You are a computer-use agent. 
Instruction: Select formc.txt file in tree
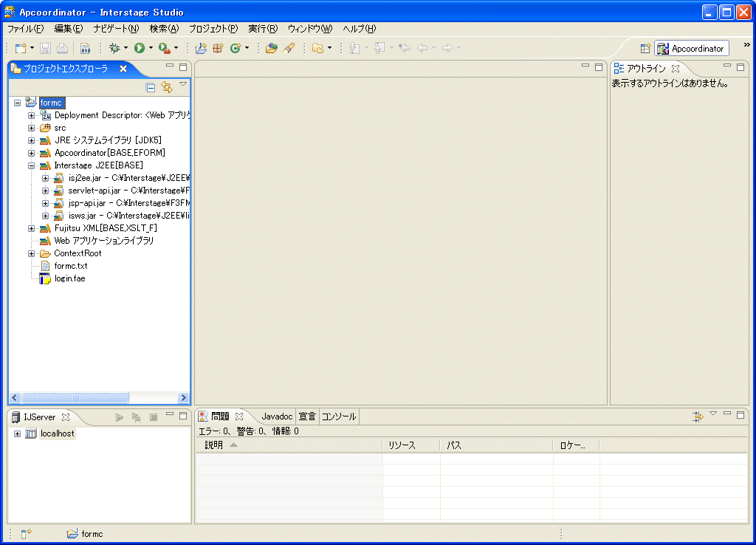tap(71, 266)
